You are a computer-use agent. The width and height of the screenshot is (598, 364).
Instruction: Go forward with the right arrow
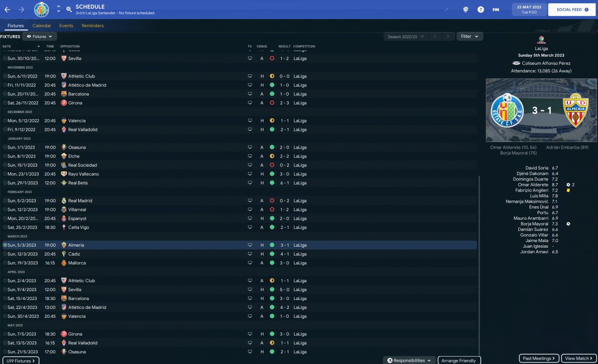pos(21,9)
